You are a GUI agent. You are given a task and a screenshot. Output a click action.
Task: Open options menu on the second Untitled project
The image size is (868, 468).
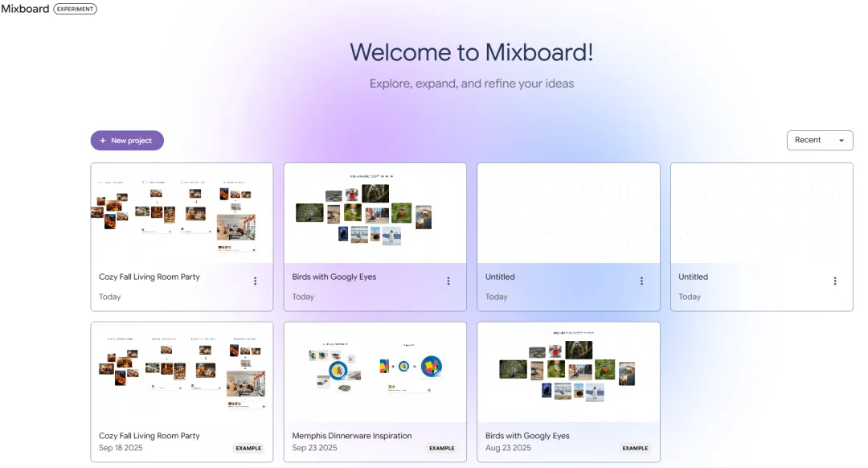(x=834, y=281)
